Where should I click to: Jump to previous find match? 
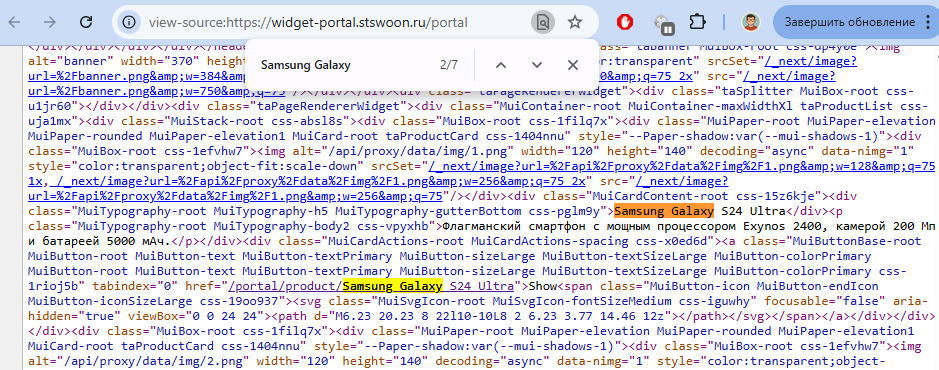[501, 65]
